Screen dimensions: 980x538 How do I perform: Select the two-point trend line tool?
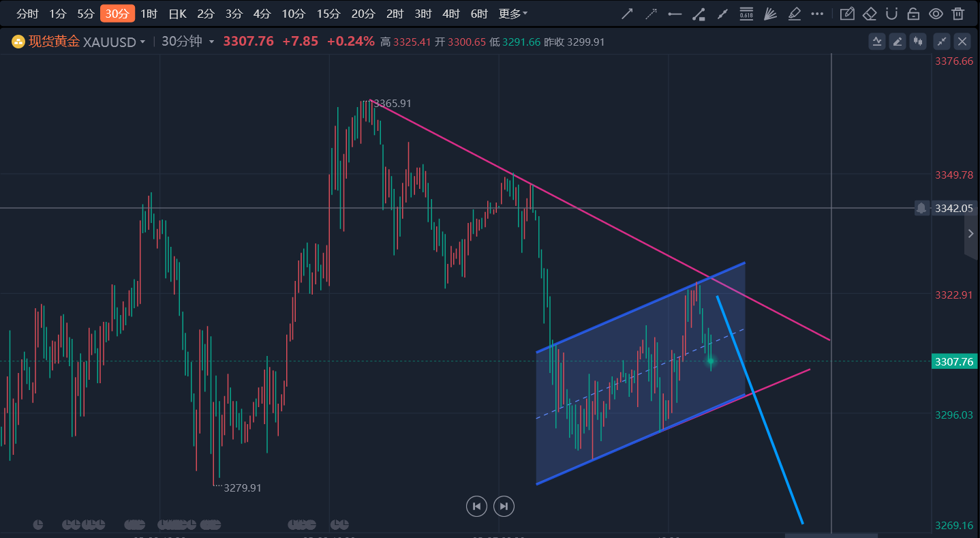[722, 14]
